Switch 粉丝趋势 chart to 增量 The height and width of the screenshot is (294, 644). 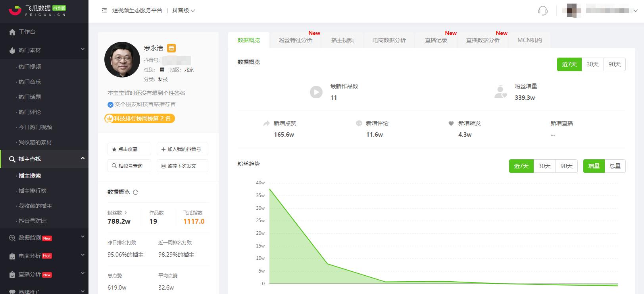pos(594,166)
